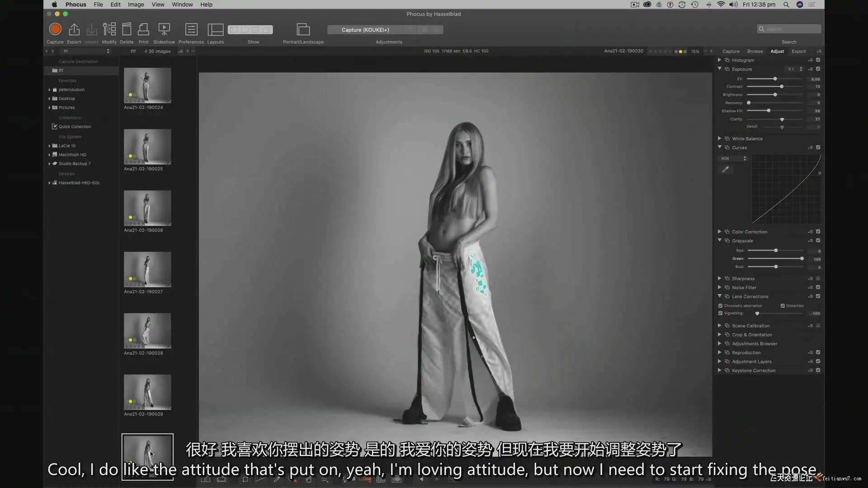Open the Image menu

(x=136, y=5)
